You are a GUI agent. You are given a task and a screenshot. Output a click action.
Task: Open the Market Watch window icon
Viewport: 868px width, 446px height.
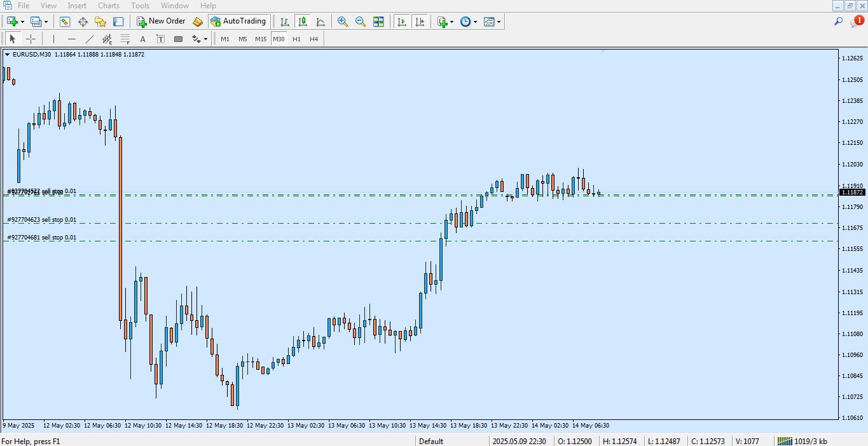[x=65, y=22]
